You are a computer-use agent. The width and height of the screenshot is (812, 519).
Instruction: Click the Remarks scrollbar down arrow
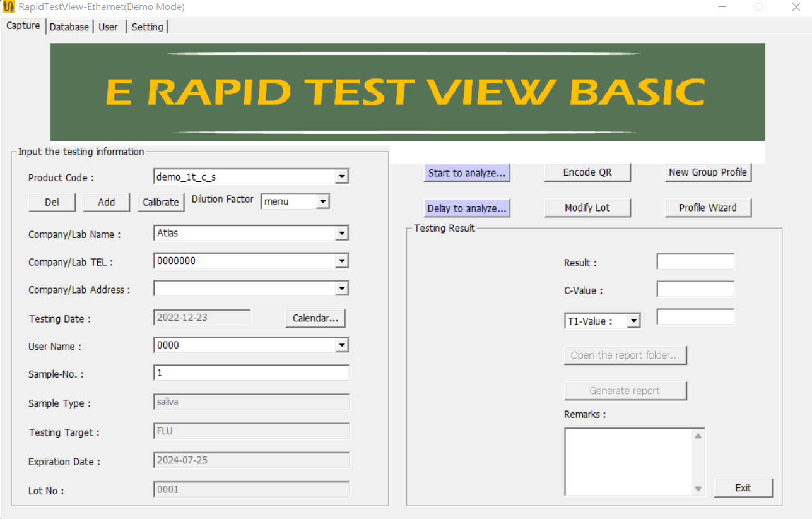point(698,489)
